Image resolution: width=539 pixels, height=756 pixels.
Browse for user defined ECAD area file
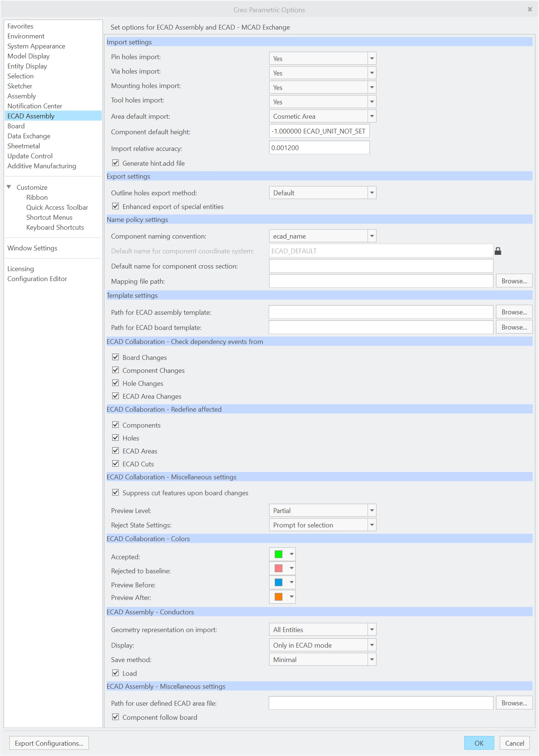pos(514,703)
